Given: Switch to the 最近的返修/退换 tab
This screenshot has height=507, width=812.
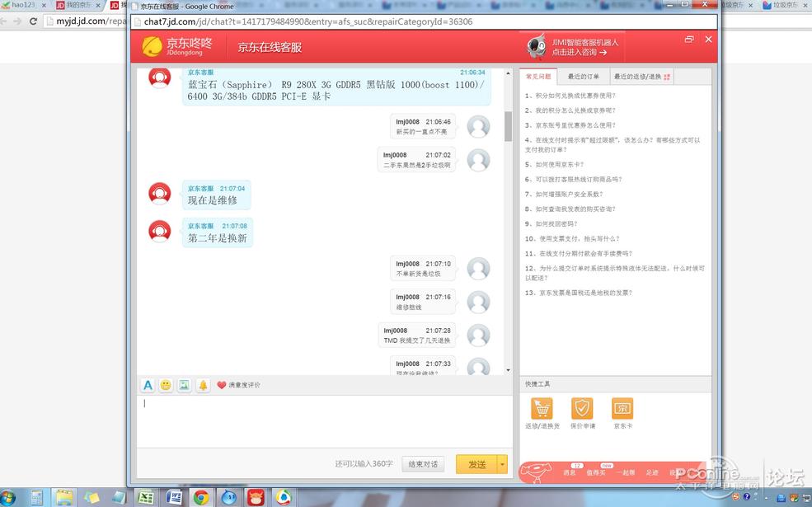Looking at the screenshot, I should pyautogui.click(x=641, y=76).
